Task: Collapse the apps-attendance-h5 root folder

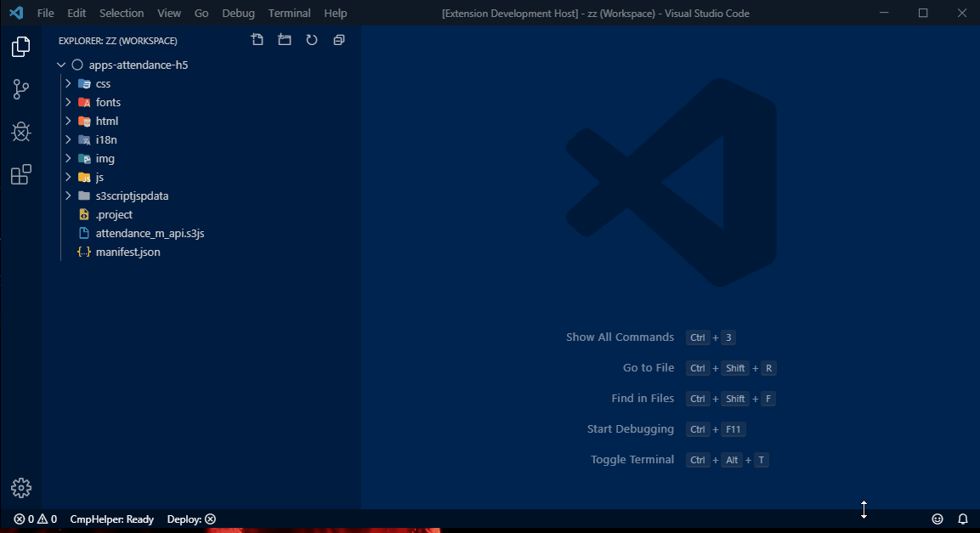Action: click(61, 65)
